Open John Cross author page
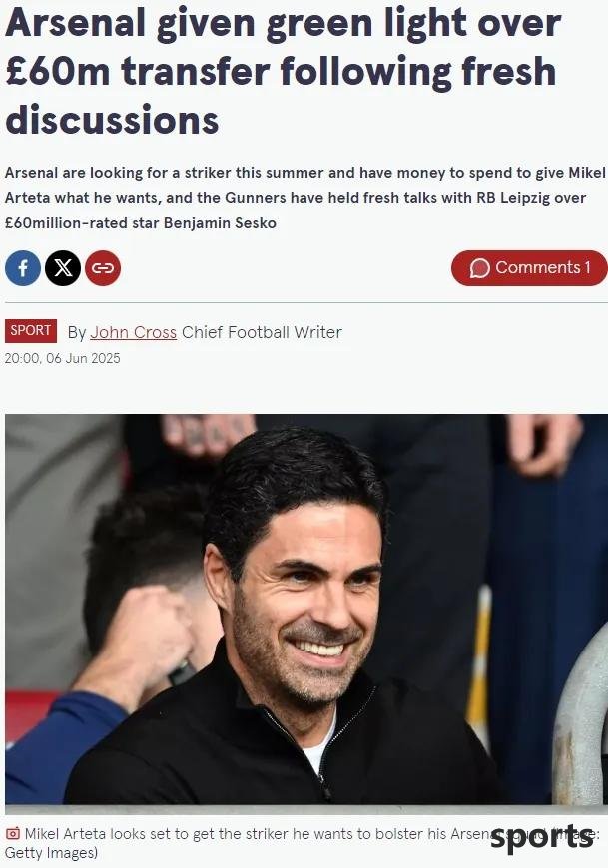The width and height of the screenshot is (608, 868). click(133, 332)
